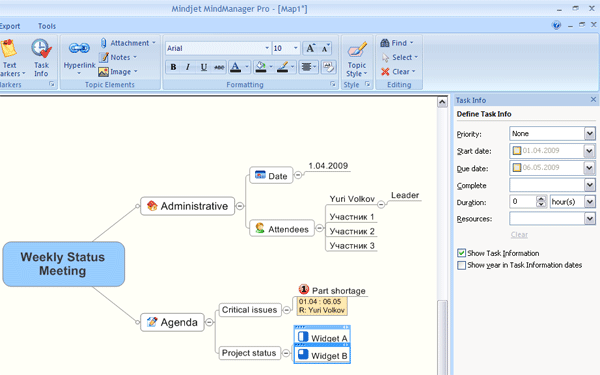Click the Widget B progress icon
This screenshot has width=600, height=375.
pyautogui.click(x=303, y=354)
